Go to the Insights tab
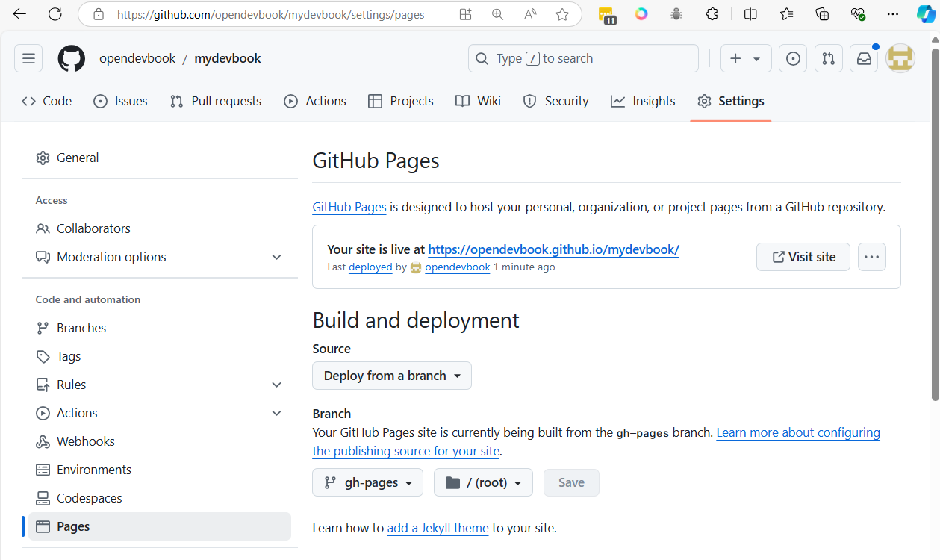Viewport: 940px width, 560px height. pos(643,101)
